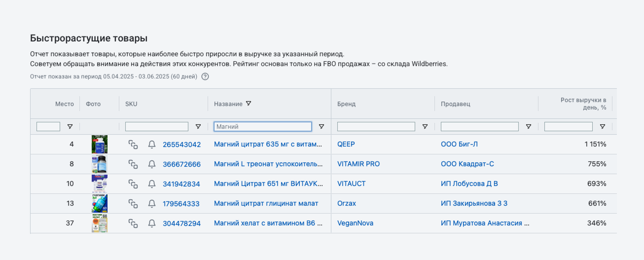This screenshot has height=260, width=644.
Task: Click the bell notification icon for SKU 265543042
Action: [152, 144]
